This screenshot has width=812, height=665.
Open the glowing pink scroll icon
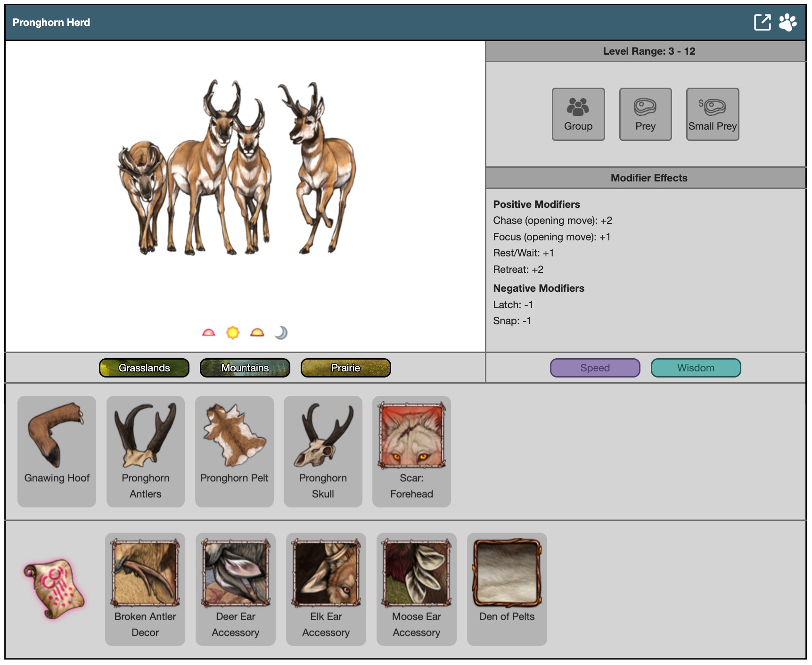tap(54, 589)
